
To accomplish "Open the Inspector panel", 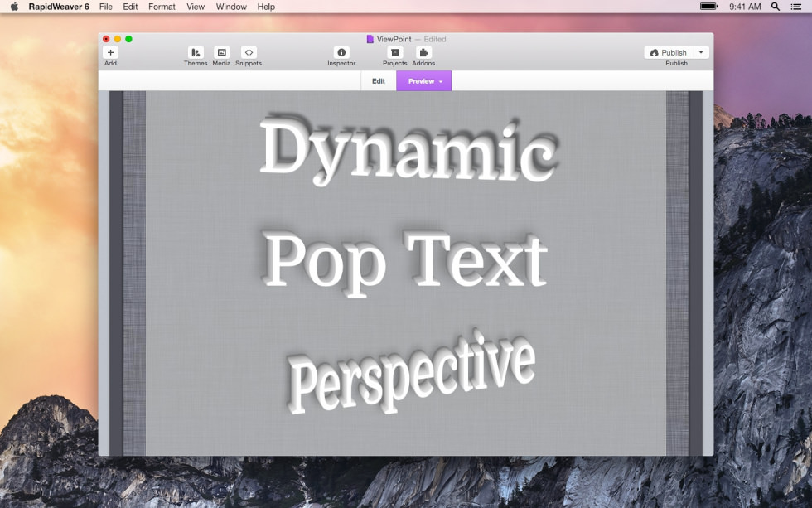I will pyautogui.click(x=341, y=52).
